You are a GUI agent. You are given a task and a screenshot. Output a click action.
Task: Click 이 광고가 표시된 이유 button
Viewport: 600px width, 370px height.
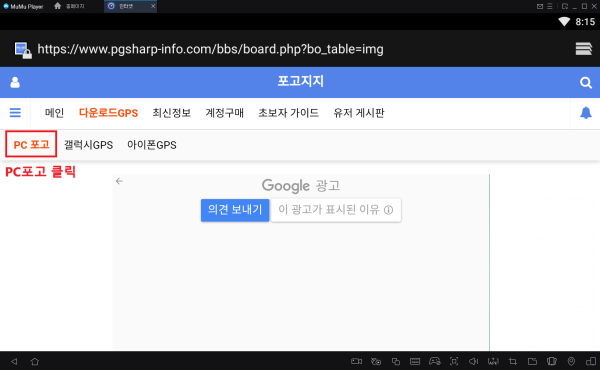336,210
